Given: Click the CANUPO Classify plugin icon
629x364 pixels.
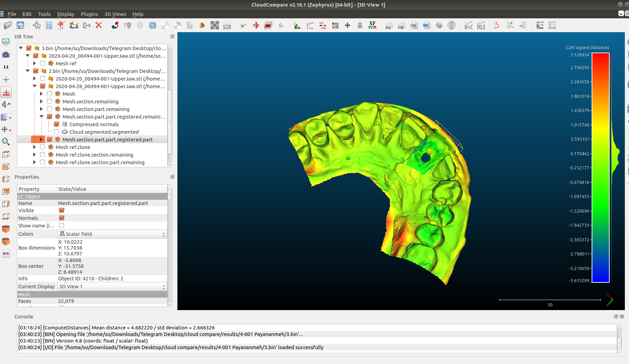Looking at the screenshot, I should tap(552, 25).
